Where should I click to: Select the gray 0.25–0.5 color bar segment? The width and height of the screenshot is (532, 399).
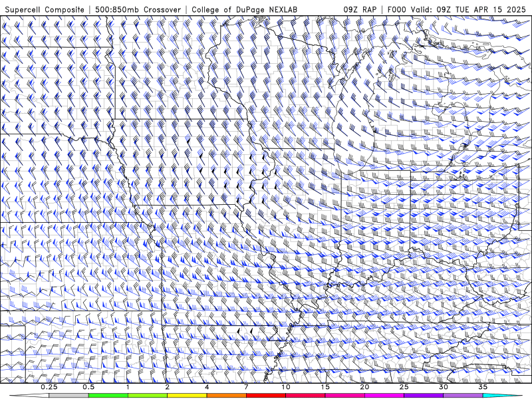click(68, 396)
